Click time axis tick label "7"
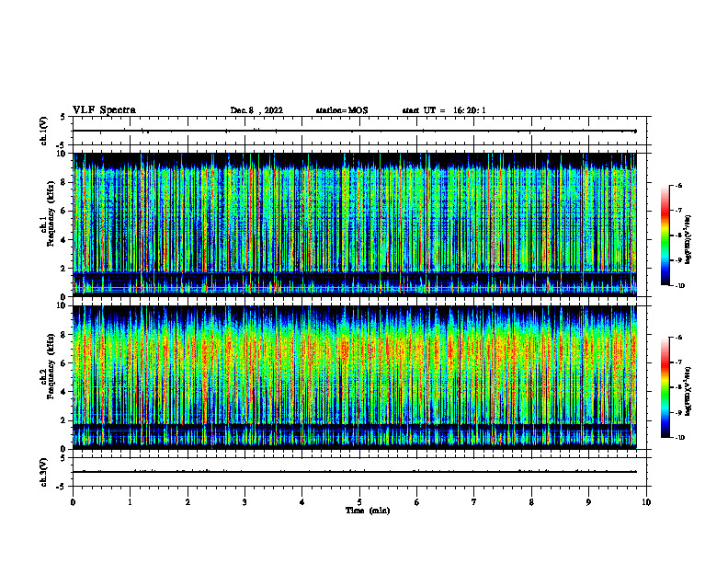 [x=474, y=502]
